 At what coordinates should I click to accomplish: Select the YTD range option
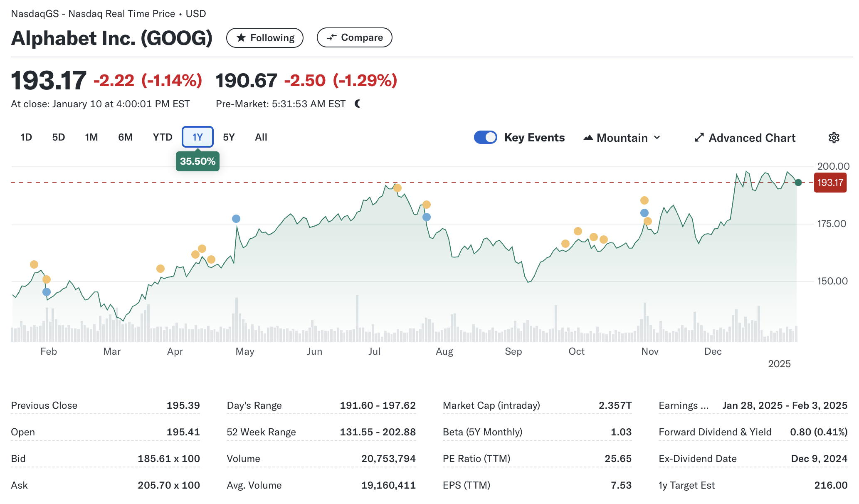coord(162,137)
